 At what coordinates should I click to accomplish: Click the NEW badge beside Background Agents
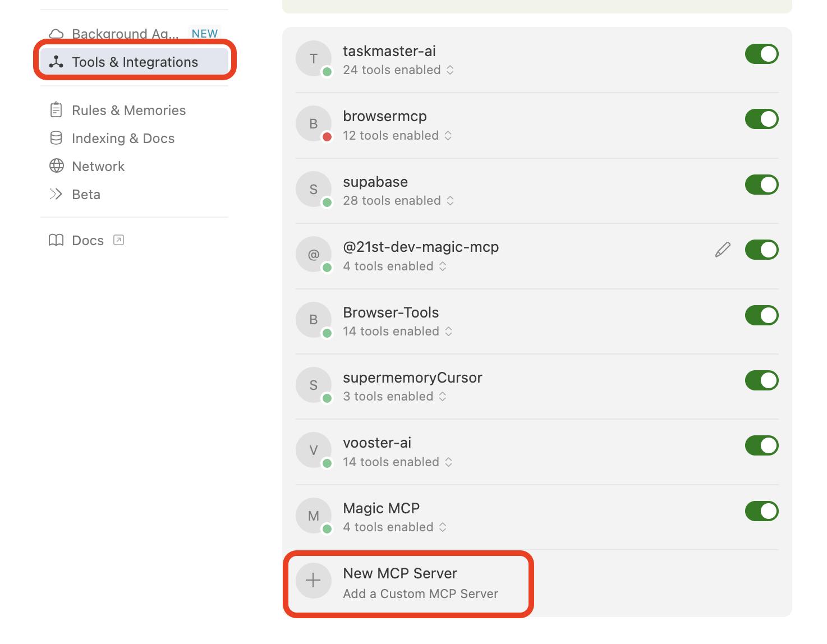pyautogui.click(x=204, y=34)
